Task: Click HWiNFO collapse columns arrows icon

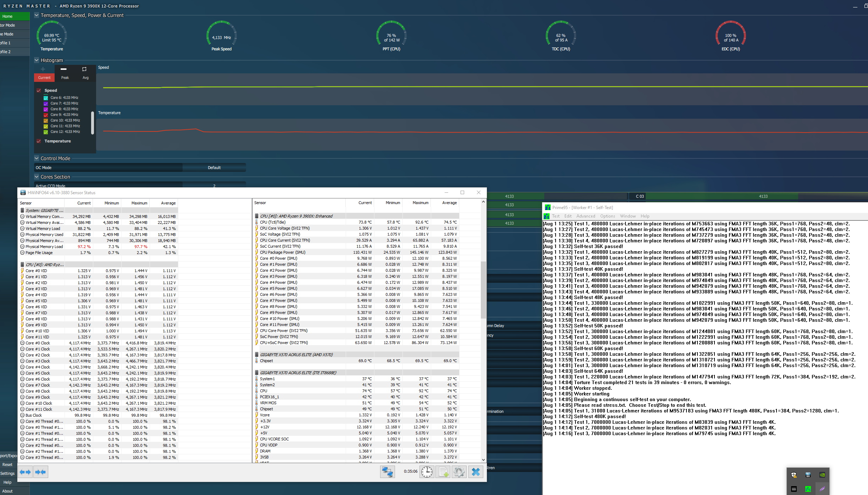Action: tap(40, 472)
